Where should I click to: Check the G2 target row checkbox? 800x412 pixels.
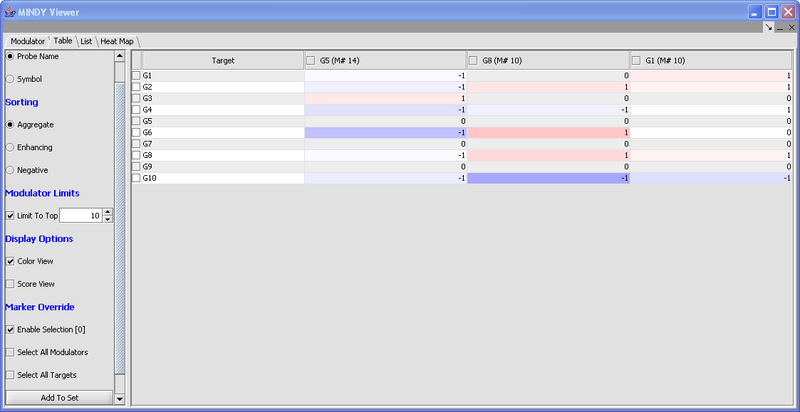point(136,87)
